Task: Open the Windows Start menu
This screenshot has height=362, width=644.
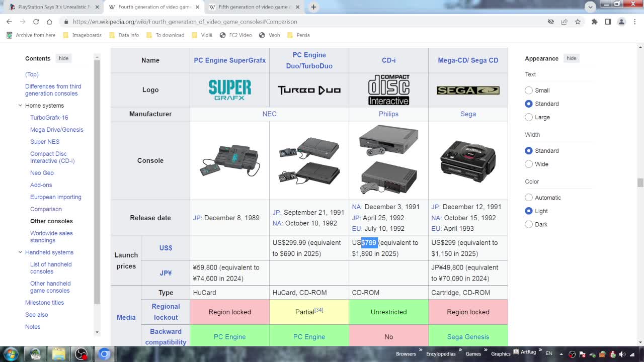Action: tap(11, 354)
